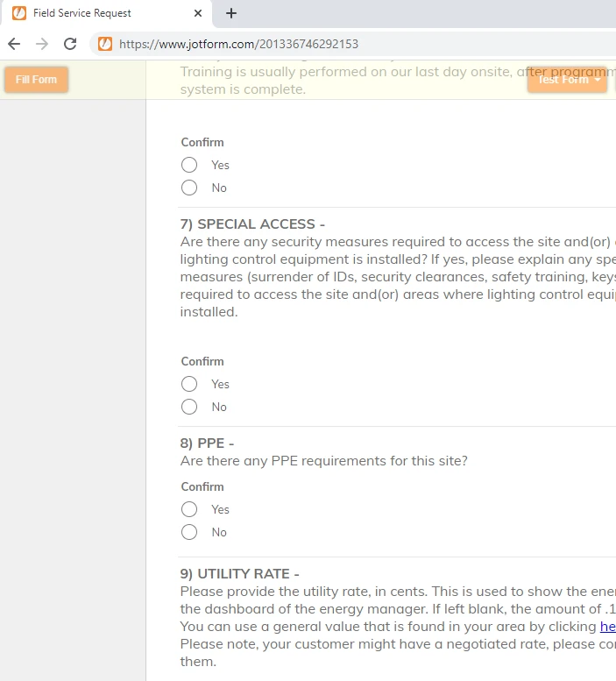This screenshot has height=681, width=616.
Task: Select Yes under the training Confirm
Action: [189, 165]
